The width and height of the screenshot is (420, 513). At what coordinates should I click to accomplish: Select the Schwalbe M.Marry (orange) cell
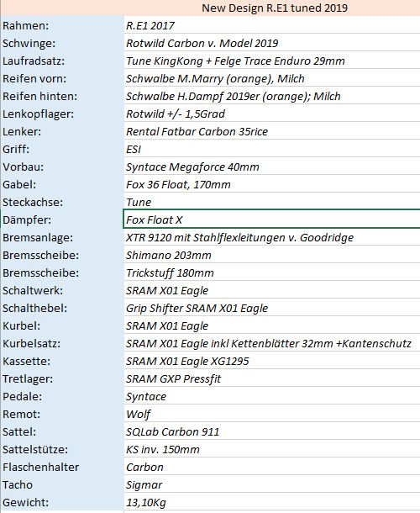272,77
